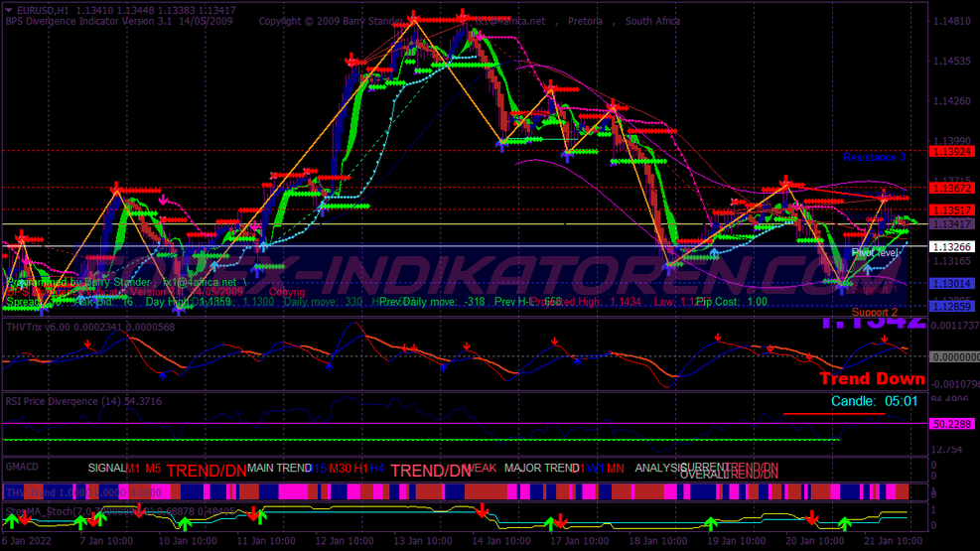The image size is (980, 551).
Task: Click red down arrow near 20 Jan in StepMA Stoch
Action: [x=812, y=518]
